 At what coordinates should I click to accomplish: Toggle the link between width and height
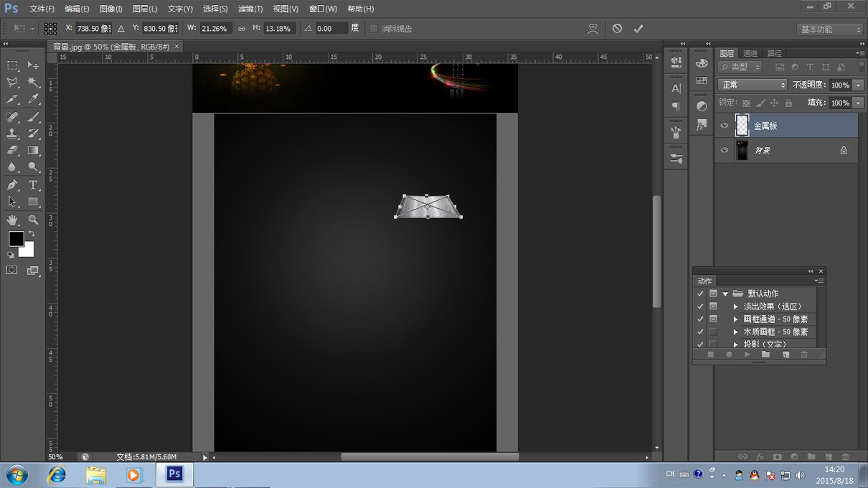click(242, 29)
